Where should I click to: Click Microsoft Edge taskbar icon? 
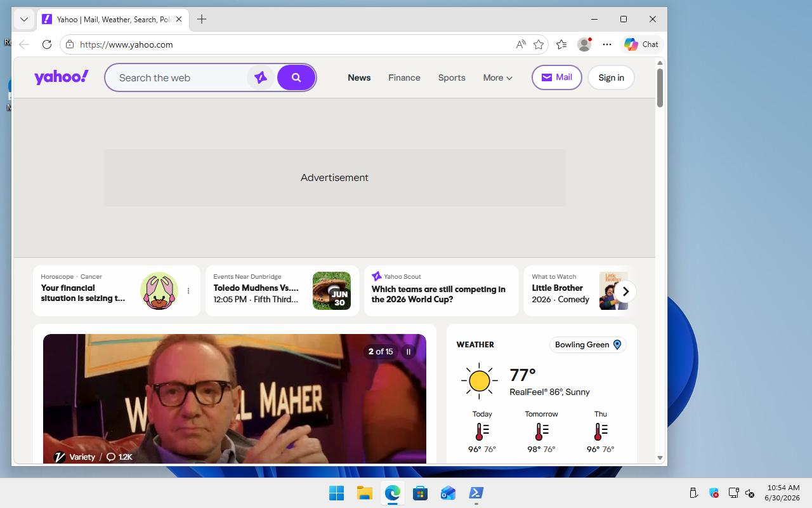pyautogui.click(x=392, y=493)
